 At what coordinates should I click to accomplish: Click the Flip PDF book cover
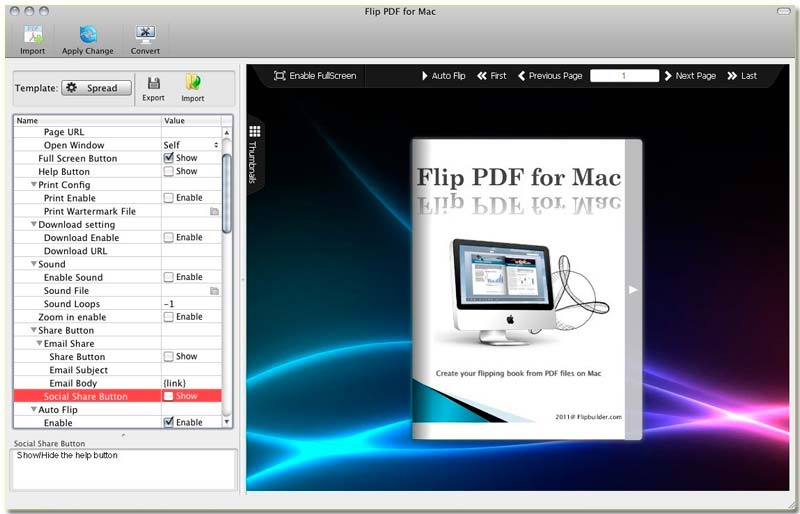(x=527, y=289)
